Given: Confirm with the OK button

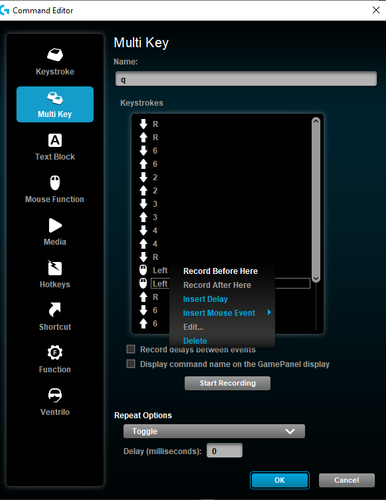Looking at the screenshot, I should pos(280,480).
